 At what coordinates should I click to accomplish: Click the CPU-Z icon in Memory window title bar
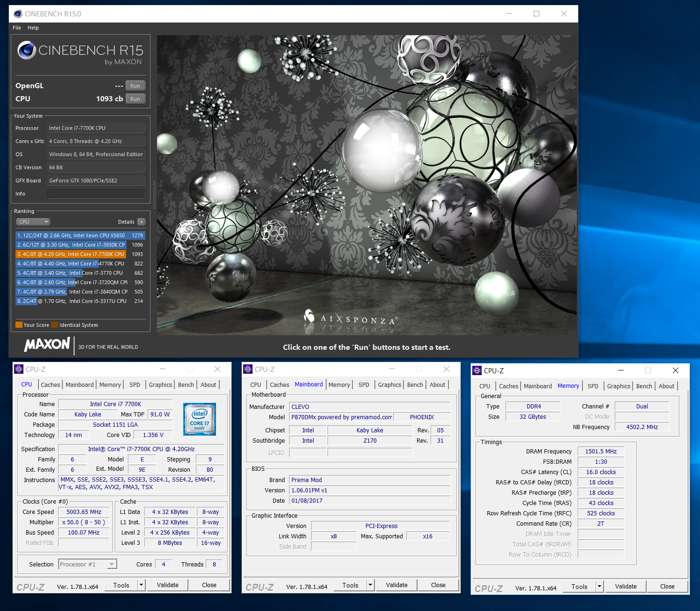click(x=477, y=370)
